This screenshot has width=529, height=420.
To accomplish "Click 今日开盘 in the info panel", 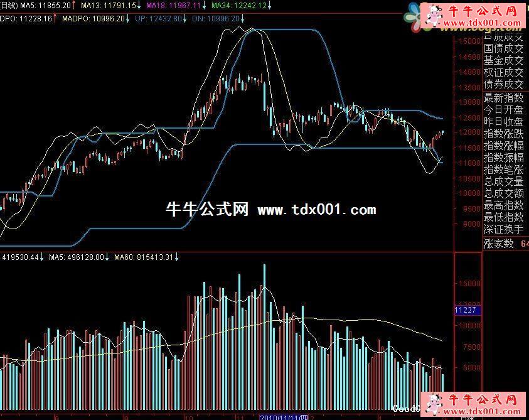I will (x=503, y=110).
